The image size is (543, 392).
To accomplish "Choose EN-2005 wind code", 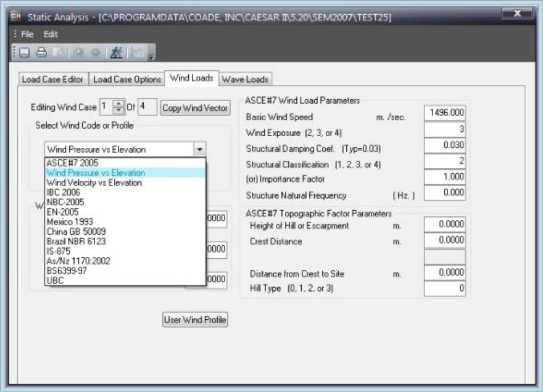I will [125, 212].
